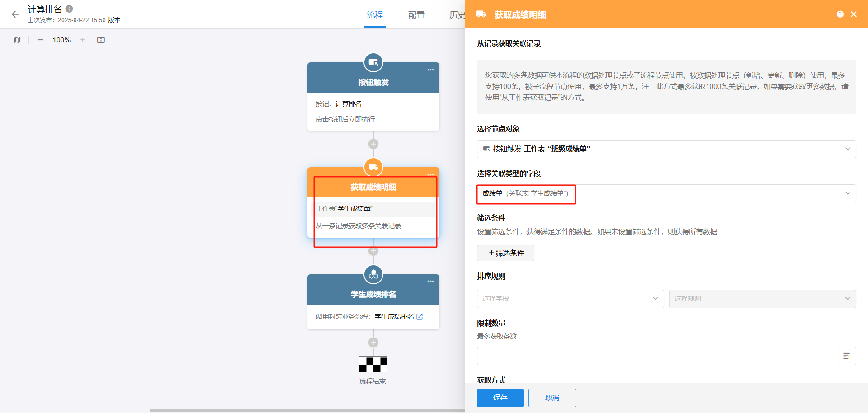Add a 筛选条件 filter condition
The height and width of the screenshot is (413, 868).
505,253
